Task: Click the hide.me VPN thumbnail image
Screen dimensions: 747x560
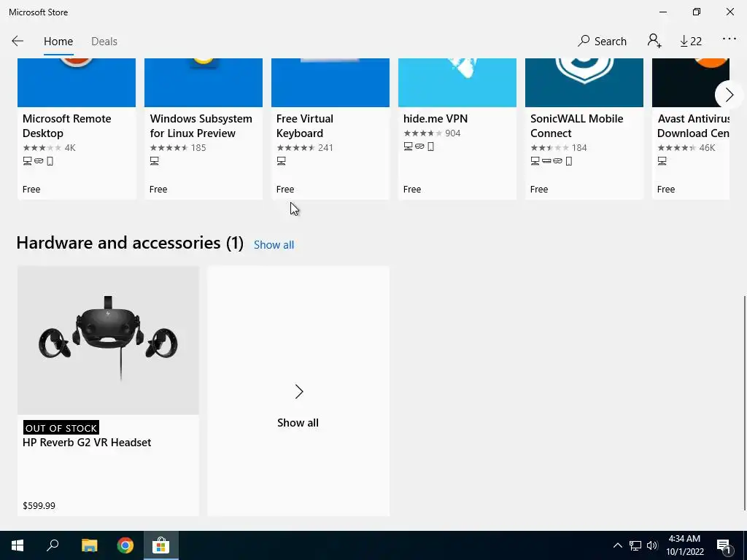Action: 457,82
